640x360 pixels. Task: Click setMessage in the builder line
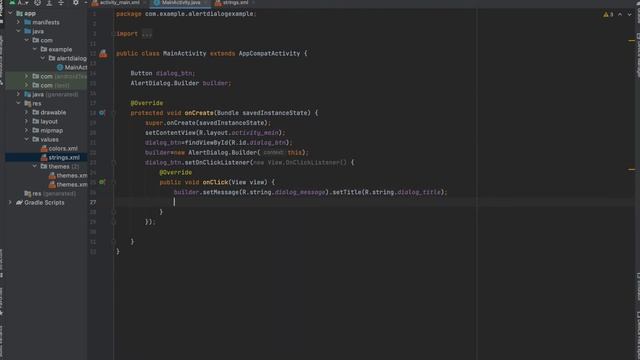point(220,192)
